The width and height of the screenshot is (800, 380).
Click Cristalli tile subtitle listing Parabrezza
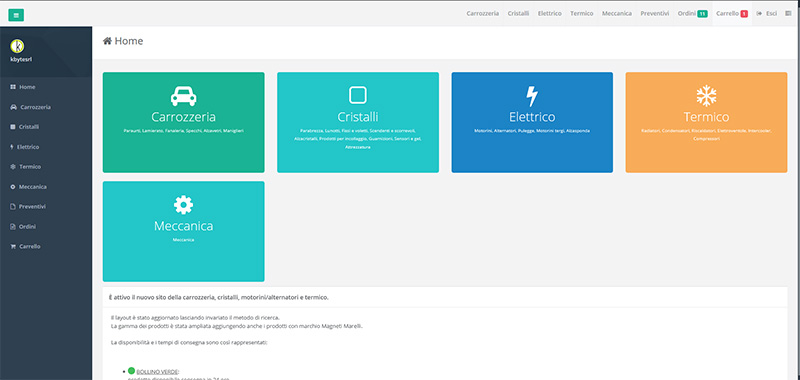click(358, 139)
